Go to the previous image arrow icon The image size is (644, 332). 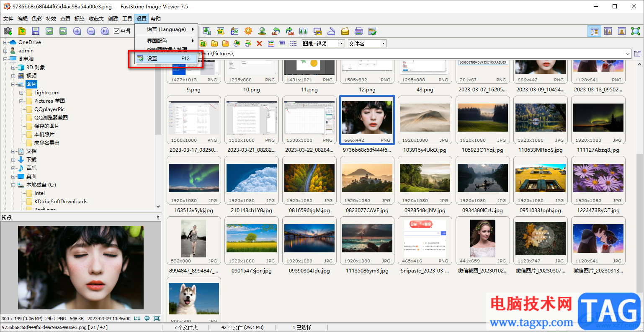[x=49, y=31]
